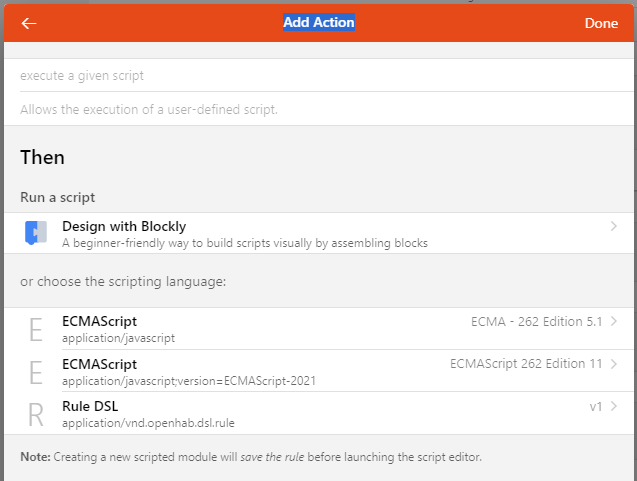Screen dimensions: 637x481
Task: Click the ECMA - 262 Edition 5.1 label
Action: (537, 322)
